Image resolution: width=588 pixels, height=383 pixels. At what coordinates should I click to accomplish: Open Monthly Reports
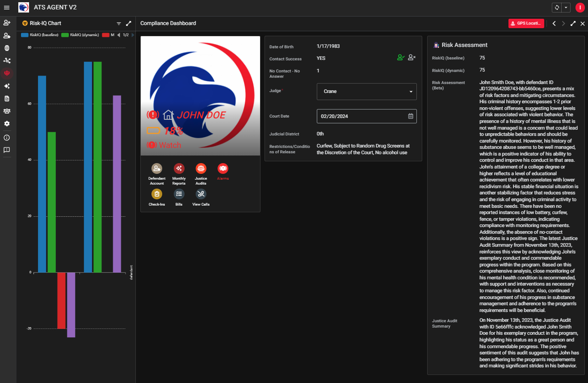(179, 168)
